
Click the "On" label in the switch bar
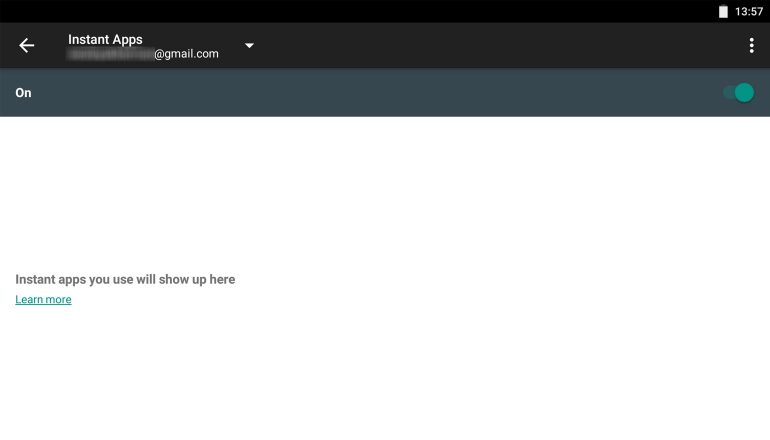point(23,93)
